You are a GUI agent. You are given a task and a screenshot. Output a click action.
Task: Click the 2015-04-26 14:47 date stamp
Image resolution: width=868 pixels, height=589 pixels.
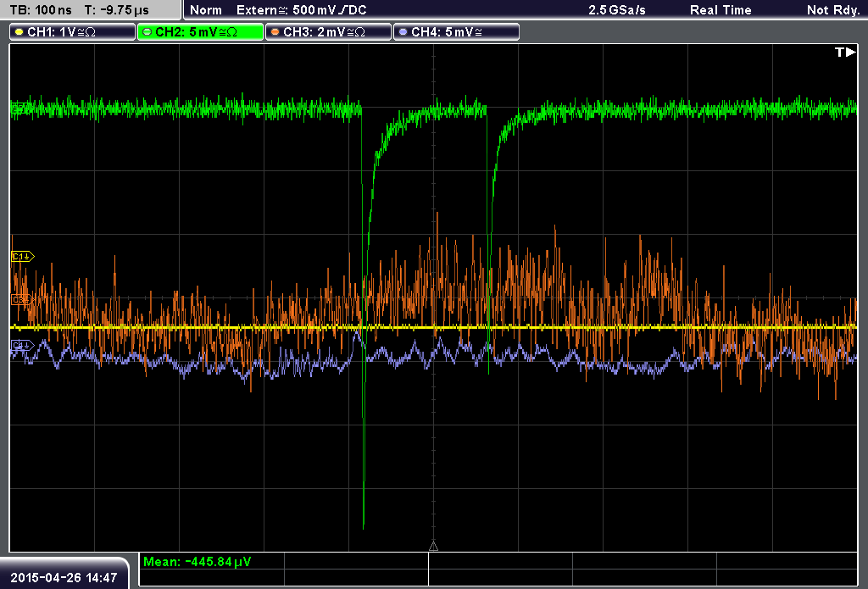[x=64, y=578]
